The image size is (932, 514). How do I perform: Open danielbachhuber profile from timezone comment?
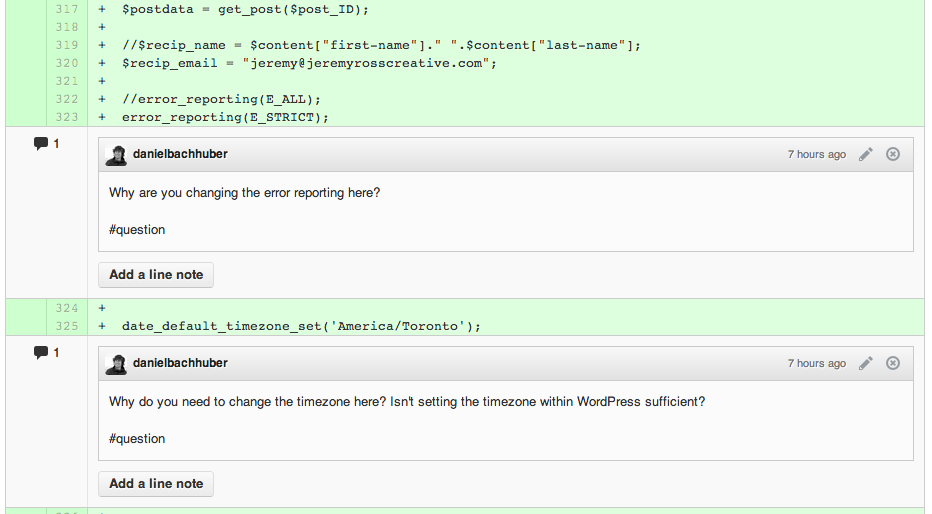click(x=180, y=363)
